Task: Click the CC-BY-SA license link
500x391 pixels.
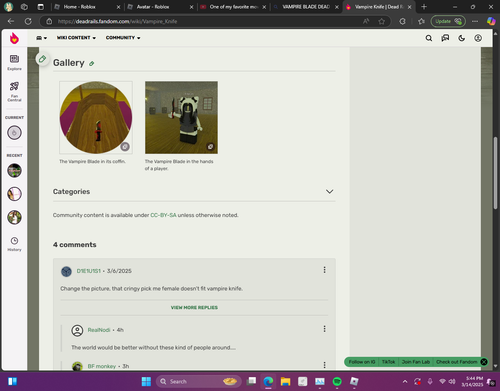Action: click(x=163, y=215)
